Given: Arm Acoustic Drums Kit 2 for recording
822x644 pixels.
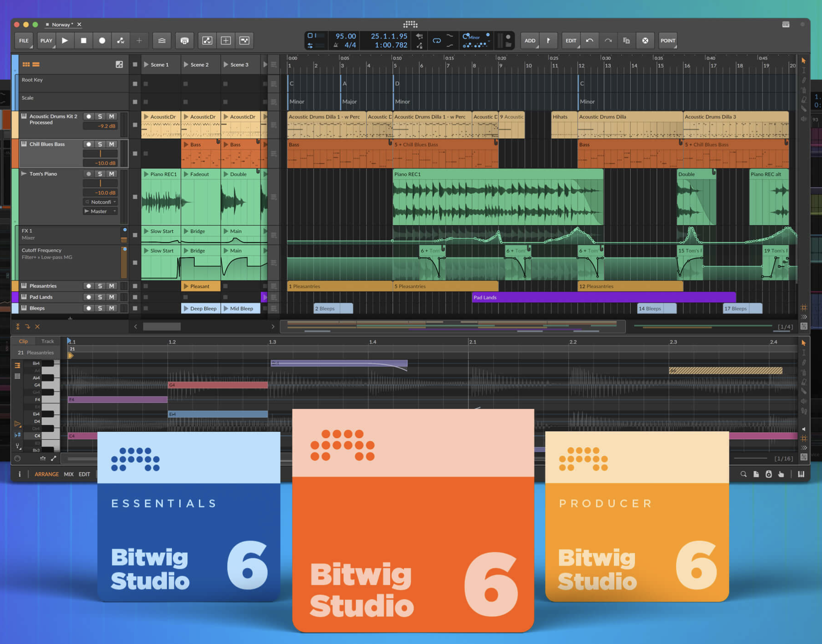Looking at the screenshot, I should coord(89,116).
